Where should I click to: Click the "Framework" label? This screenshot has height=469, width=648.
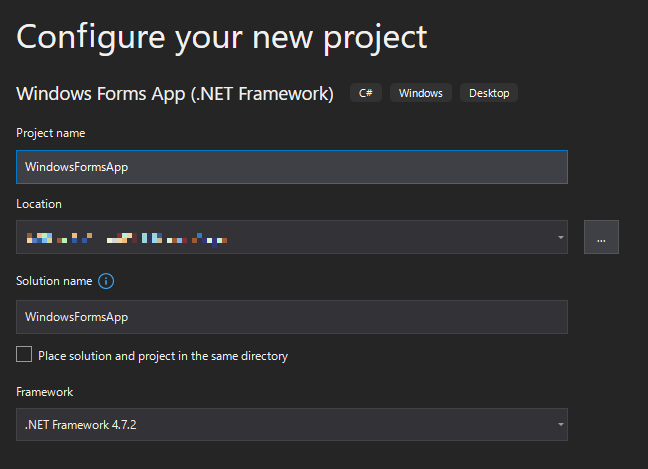coord(45,392)
